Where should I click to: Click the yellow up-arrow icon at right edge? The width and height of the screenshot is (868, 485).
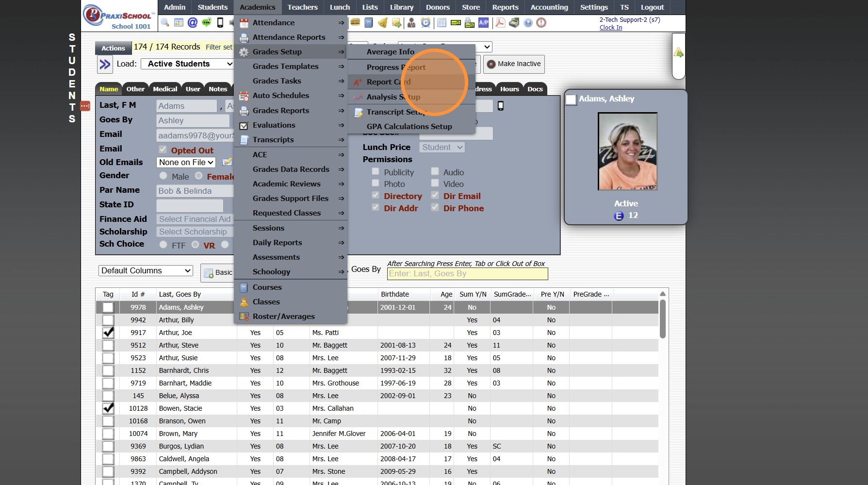[x=678, y=52]
